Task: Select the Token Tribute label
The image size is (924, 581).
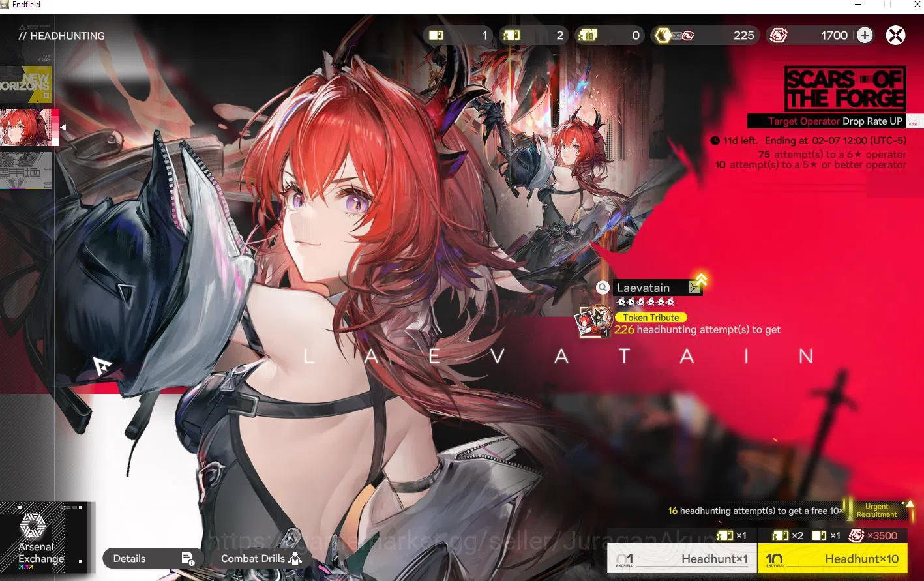Action: pyautogui.click(x=651, y=318)
